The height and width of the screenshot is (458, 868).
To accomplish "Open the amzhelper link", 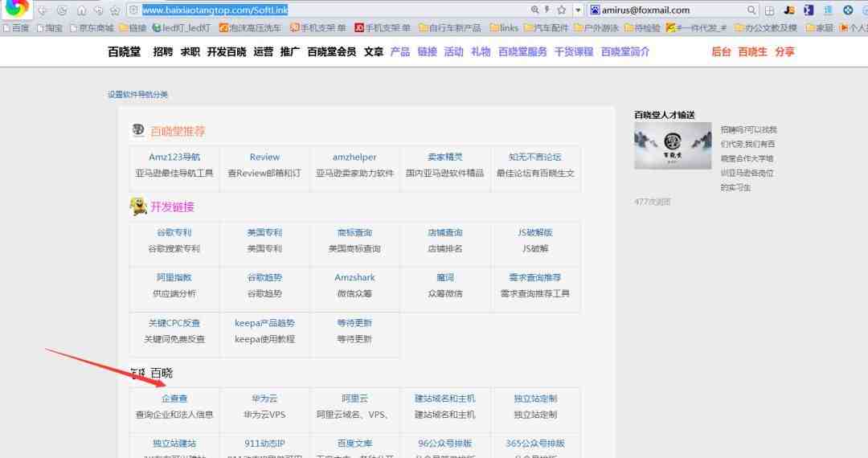I will click(x=354, y=157).
